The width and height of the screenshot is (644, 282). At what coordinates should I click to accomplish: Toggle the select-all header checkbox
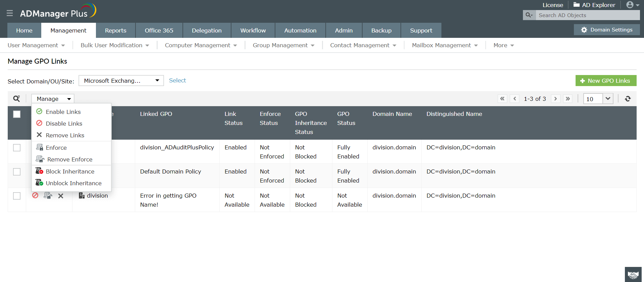point(17,114)
